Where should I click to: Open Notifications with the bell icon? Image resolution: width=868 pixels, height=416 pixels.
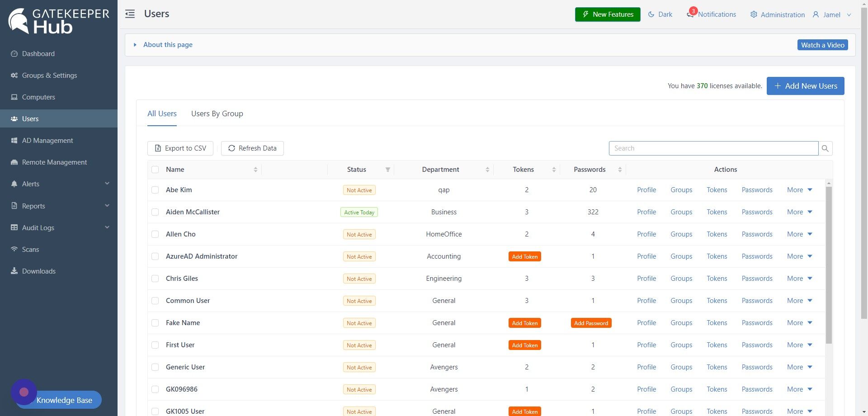click(711, 14)
